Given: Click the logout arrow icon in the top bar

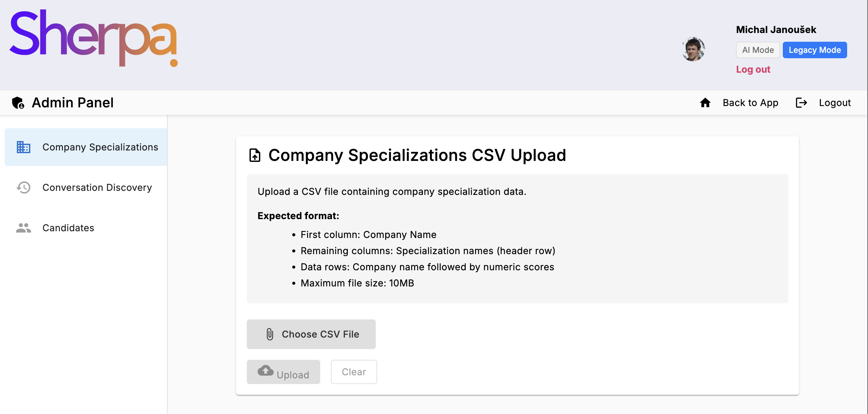Looking at the screenshot, I should click(x=801, y=102).
